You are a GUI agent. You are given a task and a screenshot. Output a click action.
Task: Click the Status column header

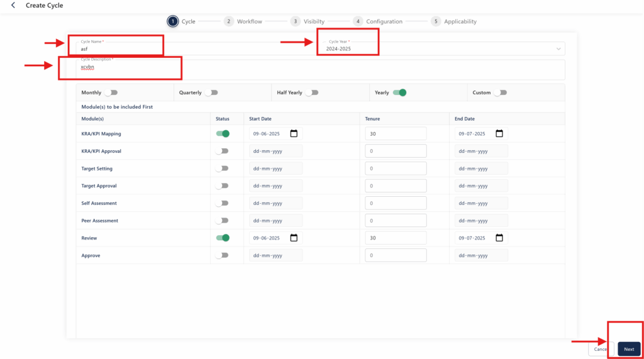click(x=223, y=119)
